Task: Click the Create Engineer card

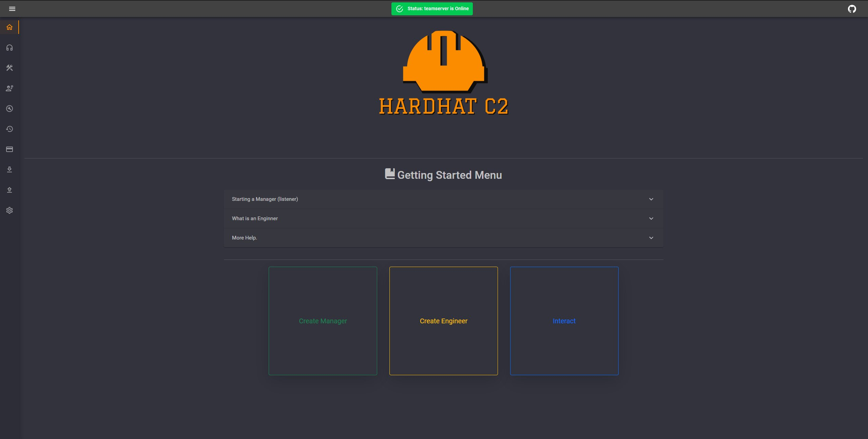Action: pyautogui.click(x=443, y=321)
